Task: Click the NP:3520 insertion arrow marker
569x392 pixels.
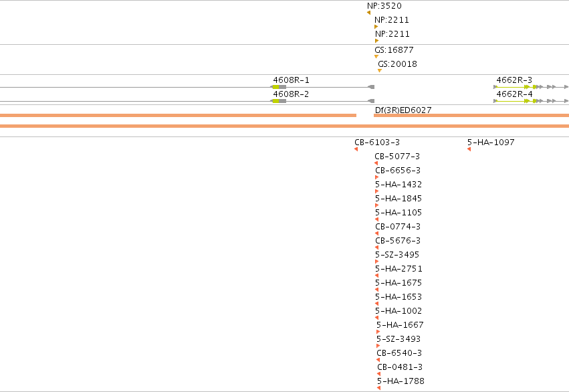Action: [368, 13]
